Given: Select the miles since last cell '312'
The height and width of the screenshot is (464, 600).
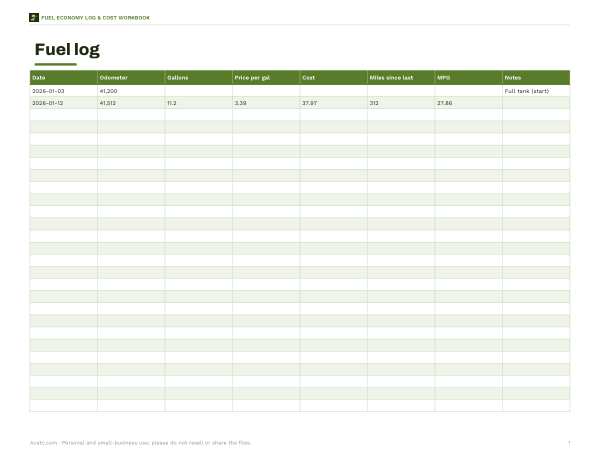Looking at the screenshot, I should (x=401, y=103).
